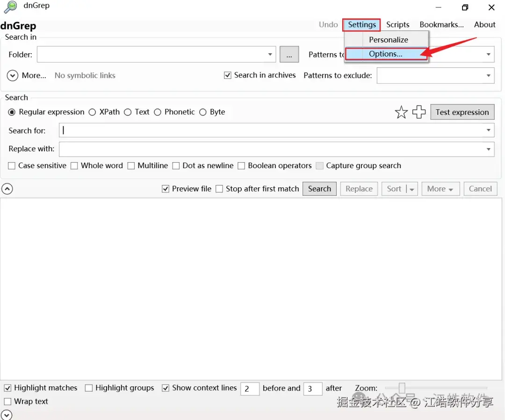Click the Zoom slider thumb
Image resolution: width=505 pixels, height=420 pixels.
402,388
